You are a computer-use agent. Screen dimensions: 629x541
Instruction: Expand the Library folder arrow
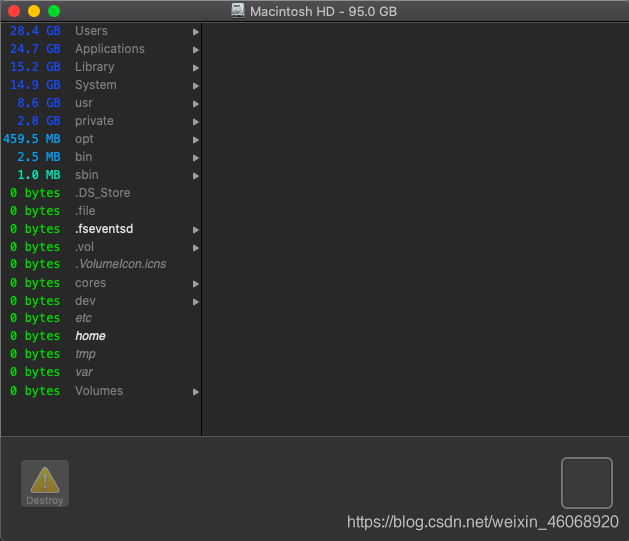click(x=196, y=68)
